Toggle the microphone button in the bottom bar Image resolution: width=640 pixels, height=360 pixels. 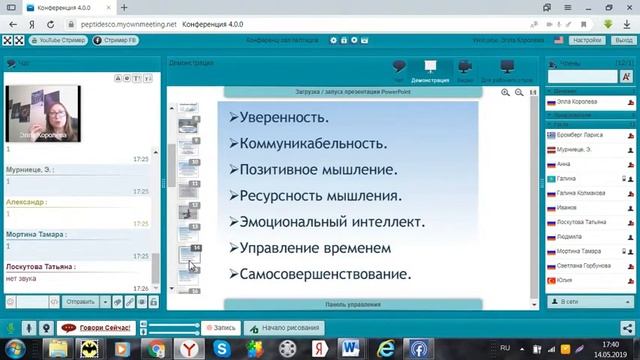29,328
